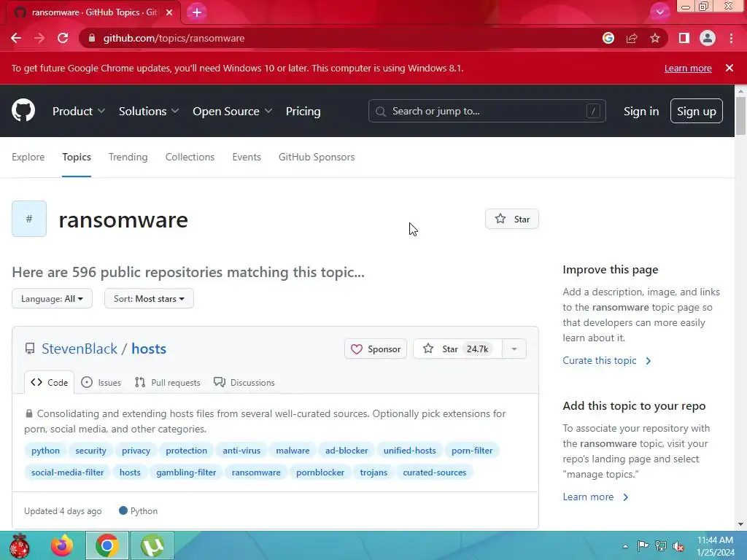Click the Search or jump to field
This screenshot has height=560, width=747.
[487, 111]
